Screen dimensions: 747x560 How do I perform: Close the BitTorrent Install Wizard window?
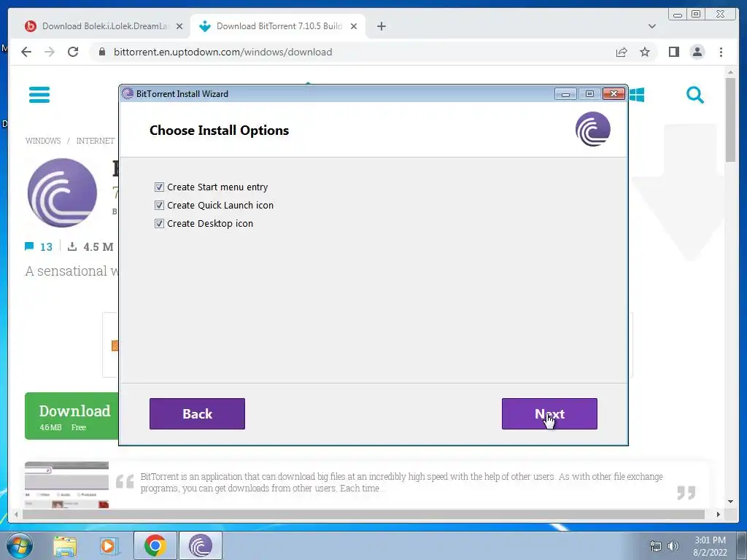(614, 94)
